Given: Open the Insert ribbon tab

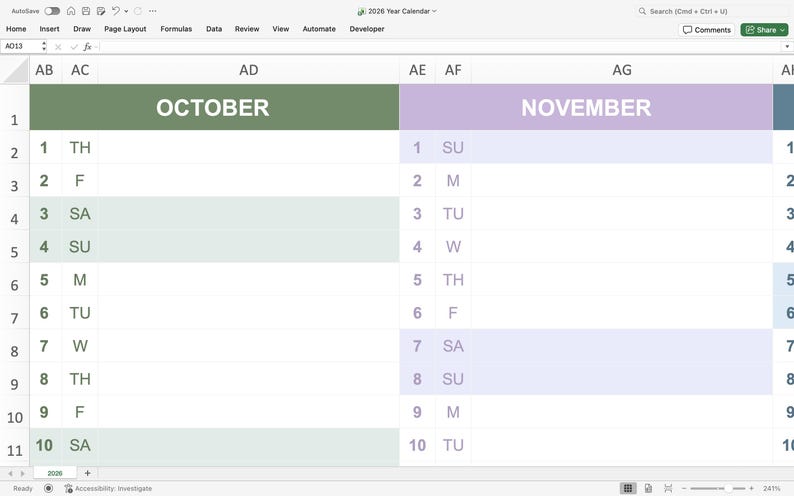Looking at the screenshot, I should 50,29.
